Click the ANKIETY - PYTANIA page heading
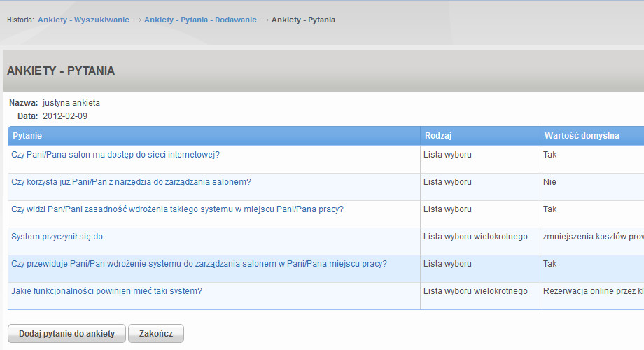 pyautogui.click(x=61, y=71)
